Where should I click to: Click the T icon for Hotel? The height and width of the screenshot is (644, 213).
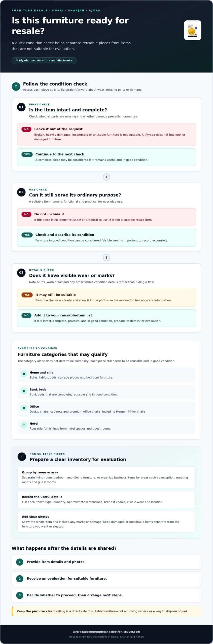tap(24, 425)
